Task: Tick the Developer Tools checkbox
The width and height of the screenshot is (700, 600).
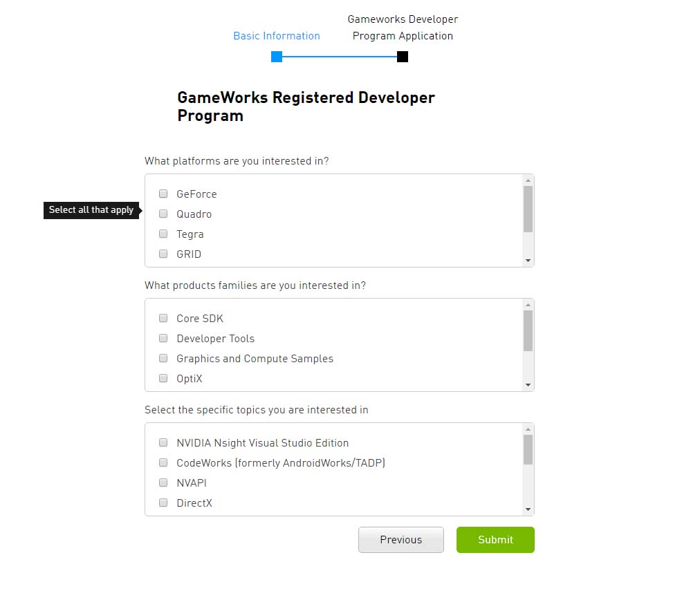Action: (x=163, y=338)
